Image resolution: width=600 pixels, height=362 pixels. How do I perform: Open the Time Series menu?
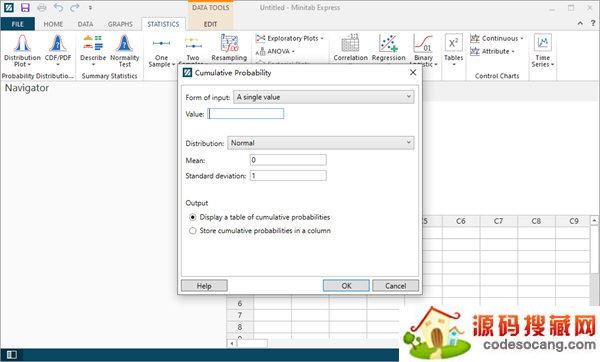(x=542, y=51)
